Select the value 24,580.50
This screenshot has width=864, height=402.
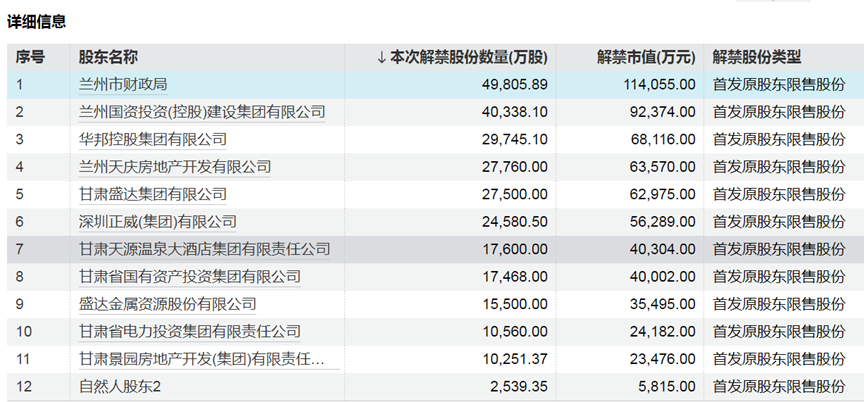tap(514, 222)
